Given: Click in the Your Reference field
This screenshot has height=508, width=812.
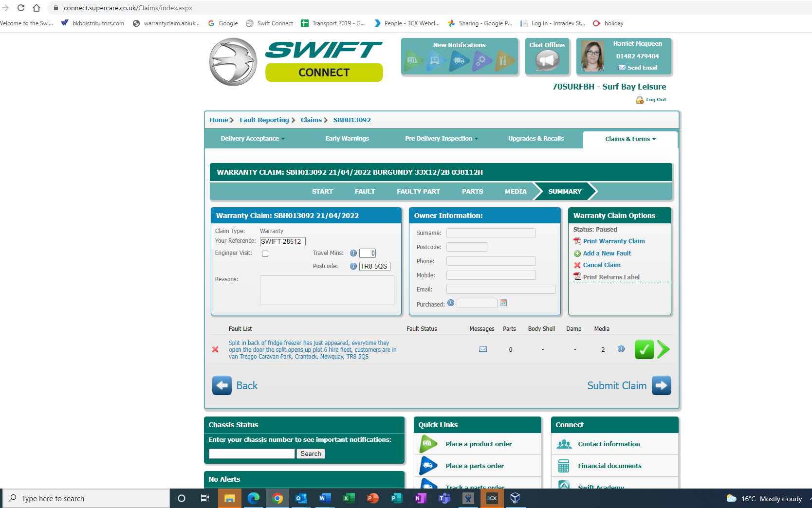Looking at the screenshot, I should click(x=283, y=241).
